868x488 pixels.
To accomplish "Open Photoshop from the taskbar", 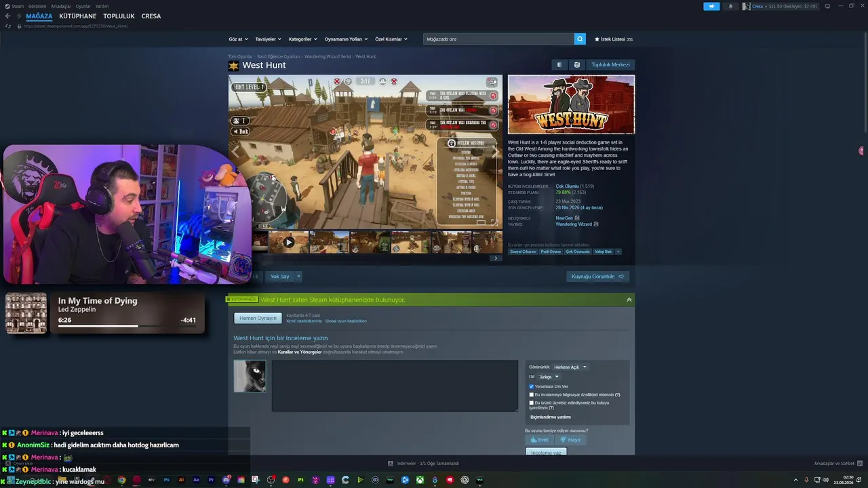I will 166,480.
